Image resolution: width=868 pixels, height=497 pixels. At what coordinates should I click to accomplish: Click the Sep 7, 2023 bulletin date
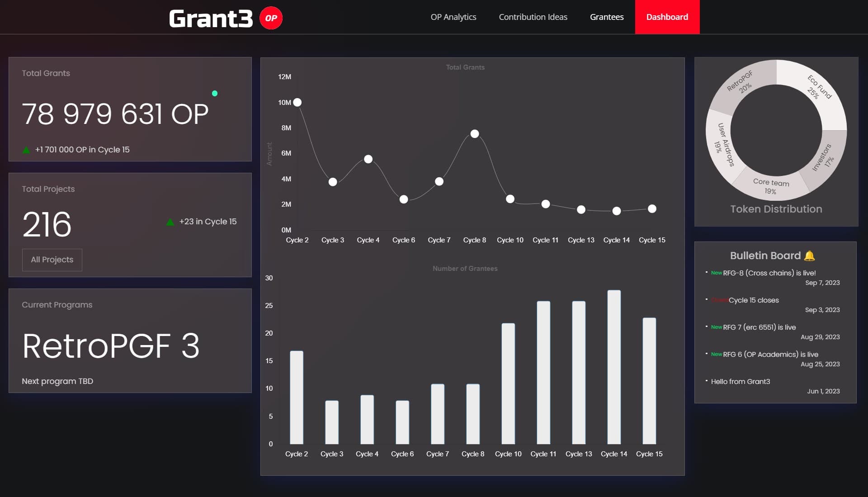pos(822,283)
